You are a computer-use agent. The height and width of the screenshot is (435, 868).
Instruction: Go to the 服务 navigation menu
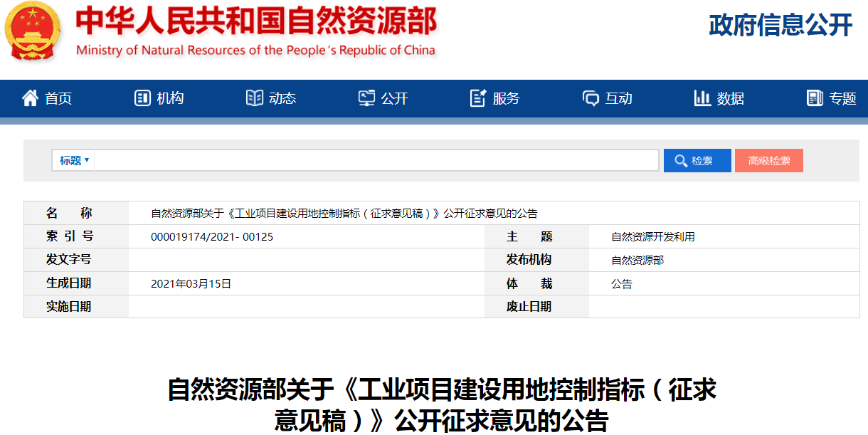pyautogui.click(x=506, y=99)
